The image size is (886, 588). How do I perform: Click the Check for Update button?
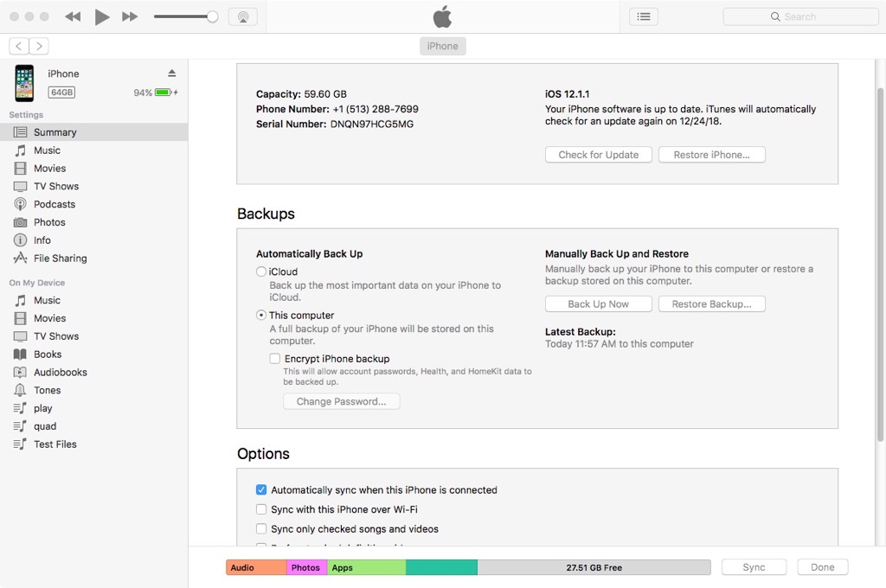(x=598, y=155)
